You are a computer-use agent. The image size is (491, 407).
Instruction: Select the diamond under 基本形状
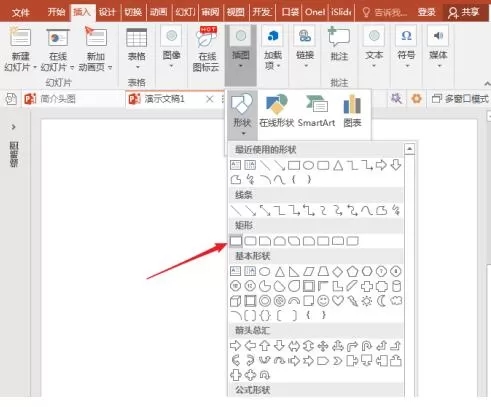pos(338,271)
